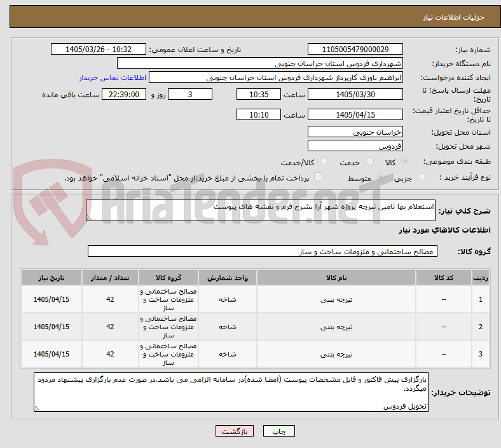This screenshot has width=501, height=448.
Task: Select the جزیی purchase type radio
Action: point(422,177)
